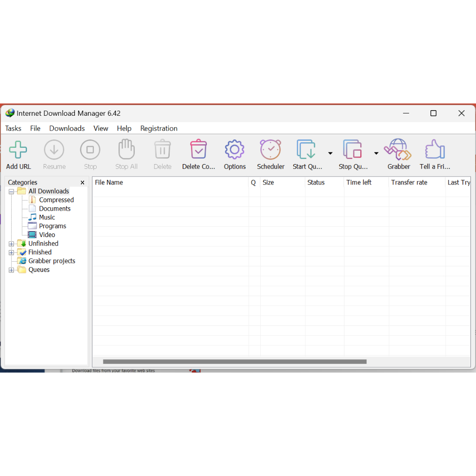This screenshot has width=476, height=476.
Task: Close the Categories panel
Action: pos(83,183)
